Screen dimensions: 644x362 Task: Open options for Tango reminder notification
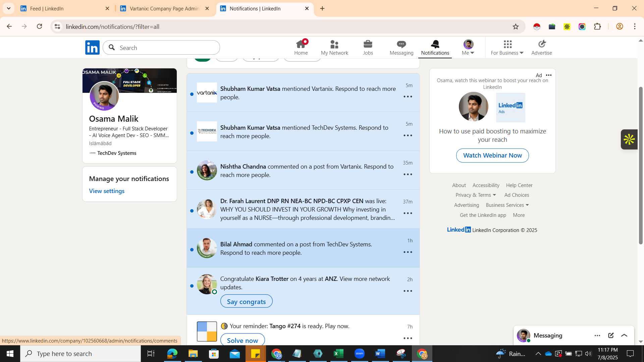point(408,338)
